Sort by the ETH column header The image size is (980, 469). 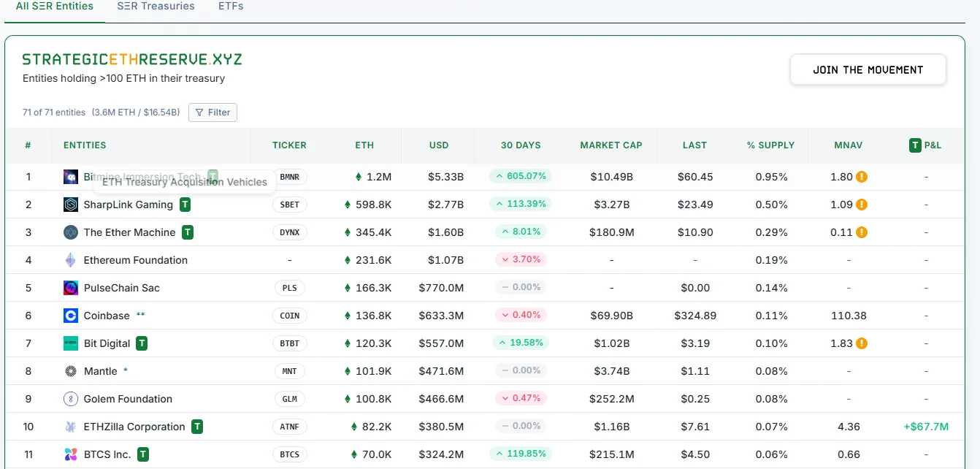tap(364, 145)
